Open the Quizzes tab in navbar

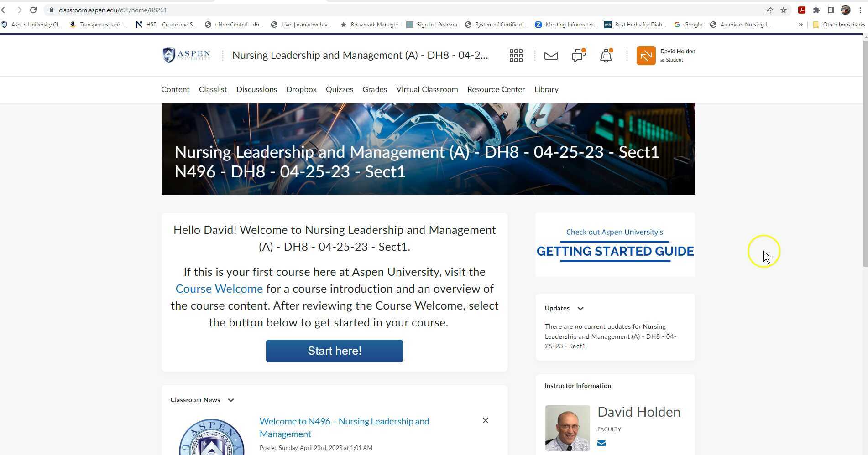(339, 89)
